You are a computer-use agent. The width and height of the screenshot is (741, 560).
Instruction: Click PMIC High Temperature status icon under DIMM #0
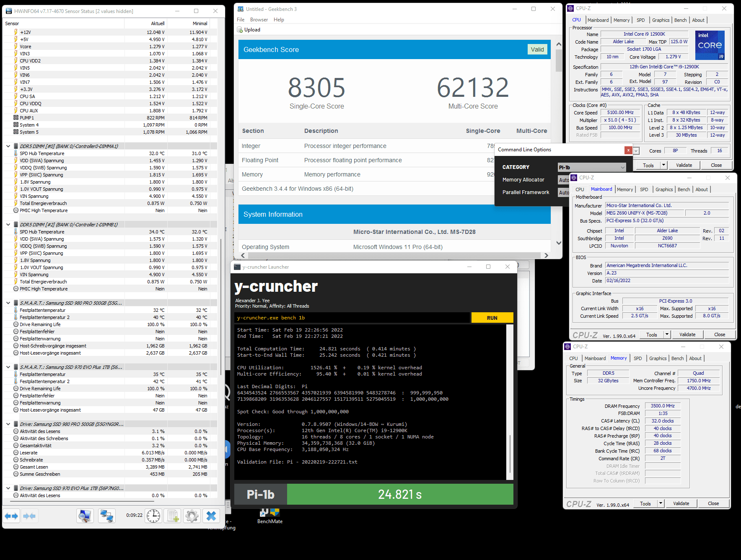pos(16,210)
